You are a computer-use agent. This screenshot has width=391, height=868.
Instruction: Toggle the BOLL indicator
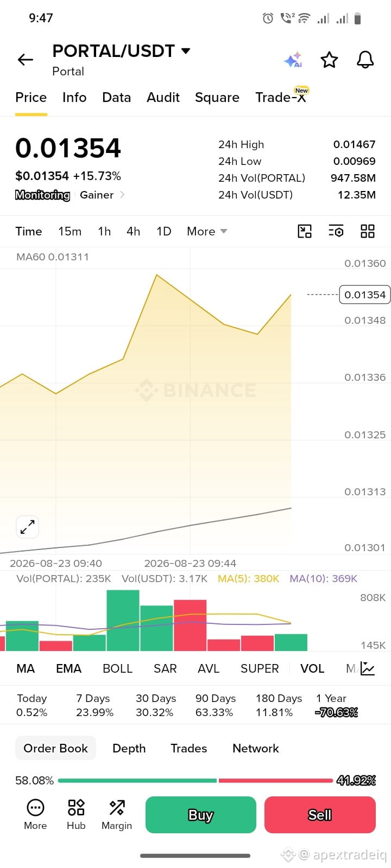coord(117,668)
